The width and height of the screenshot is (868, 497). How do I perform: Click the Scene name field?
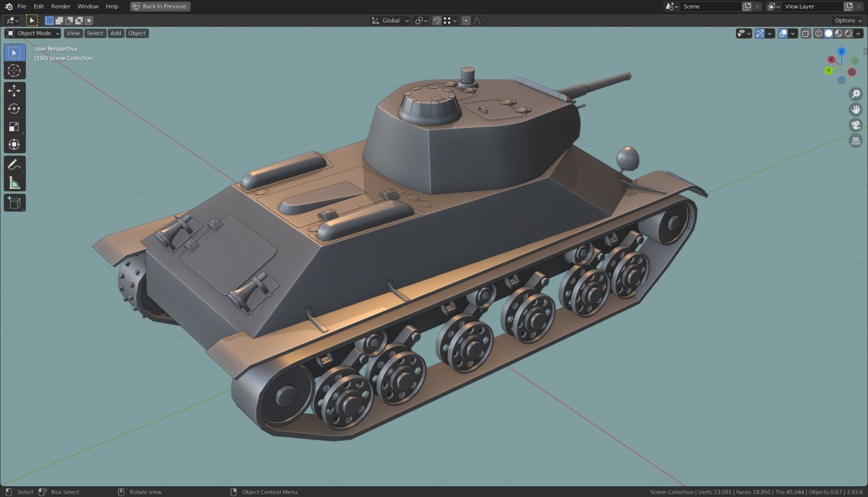tap(710, 6)
